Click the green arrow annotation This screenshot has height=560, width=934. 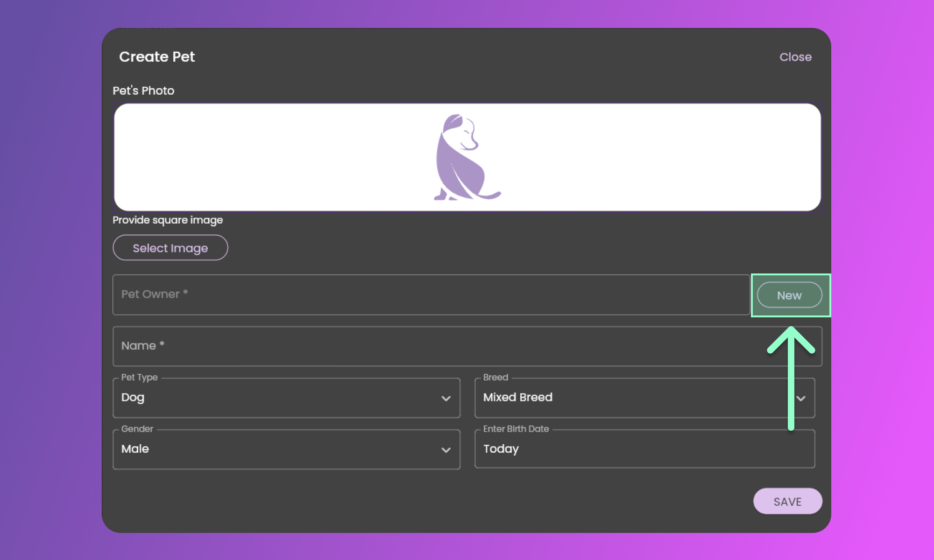(x=791, y=378)
